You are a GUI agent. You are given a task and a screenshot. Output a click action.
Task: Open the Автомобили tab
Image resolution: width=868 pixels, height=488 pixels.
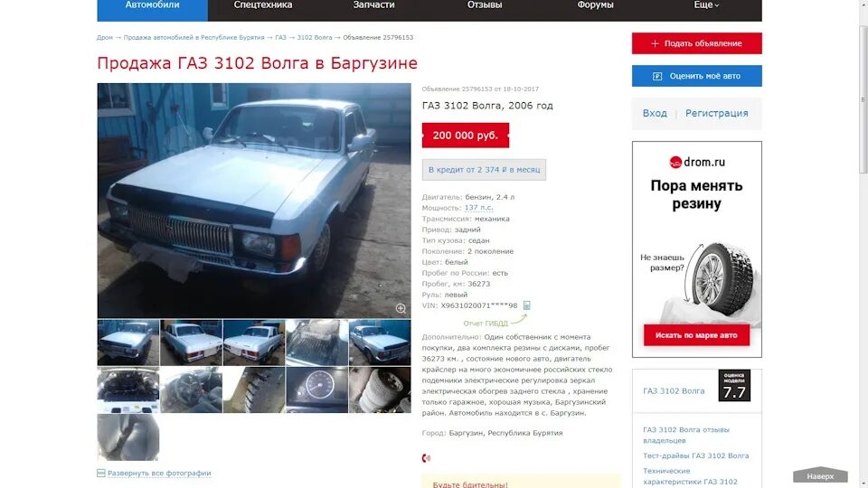click(152, 6)
